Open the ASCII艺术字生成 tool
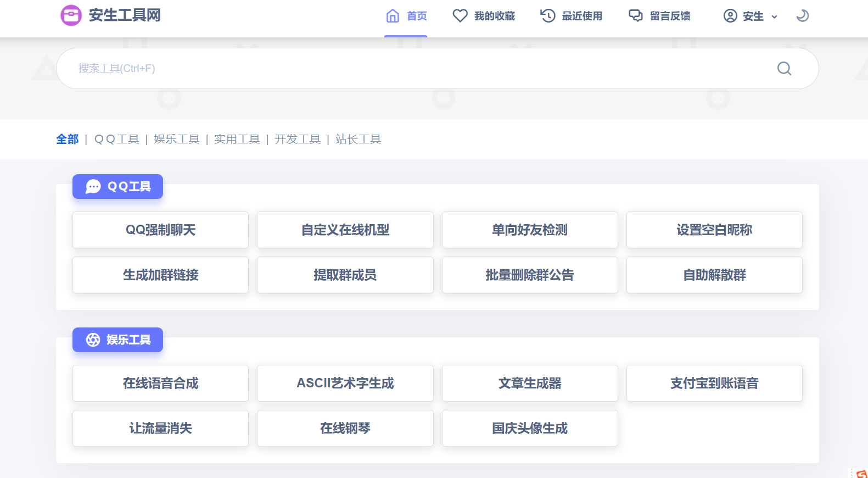The height and width of the screenshot is (478, 868). 345,383
